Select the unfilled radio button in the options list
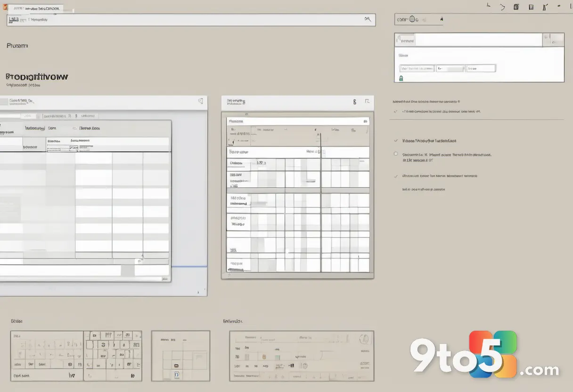573x392 pixels. pos(395,154)
